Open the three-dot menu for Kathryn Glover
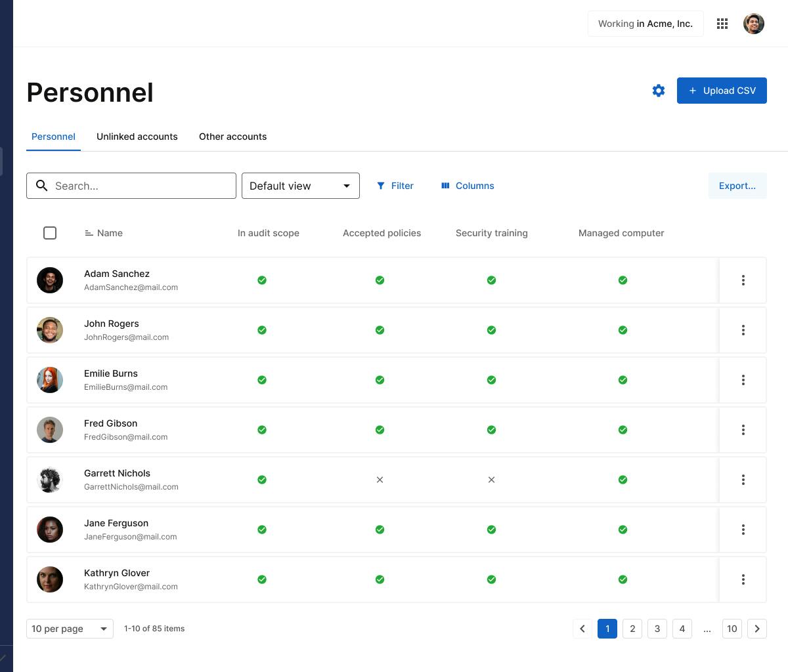The width and height of the screenshot is (788, 672). click(743, 579)
